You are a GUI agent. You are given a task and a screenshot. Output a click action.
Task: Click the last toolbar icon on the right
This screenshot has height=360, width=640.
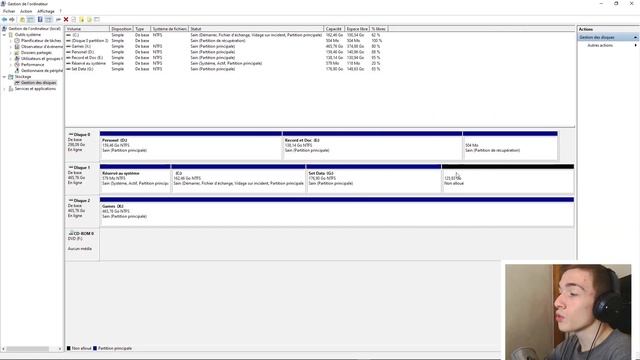pyautogui.click(x=97, y=20)
